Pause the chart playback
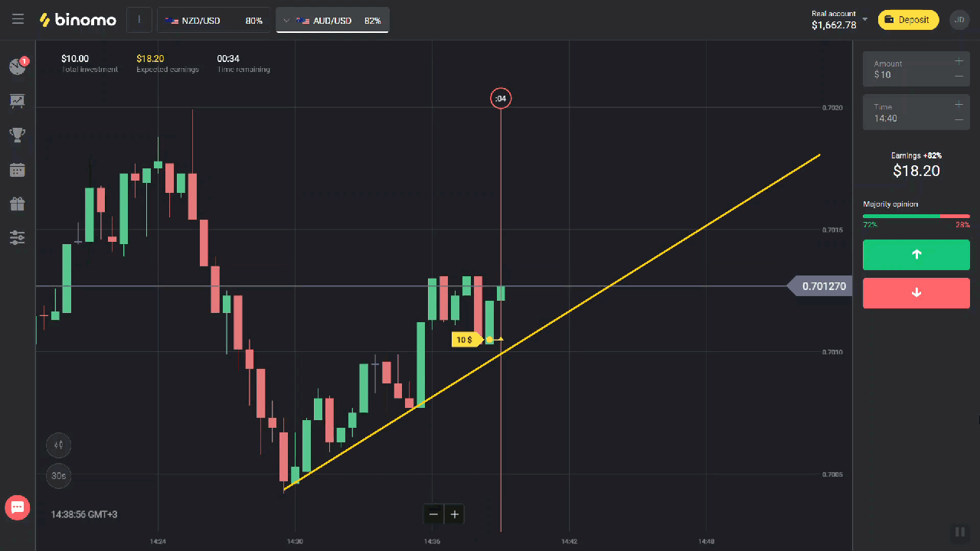Image resolution: width=980 pixels, height=551 pixels. click(959, 532)
